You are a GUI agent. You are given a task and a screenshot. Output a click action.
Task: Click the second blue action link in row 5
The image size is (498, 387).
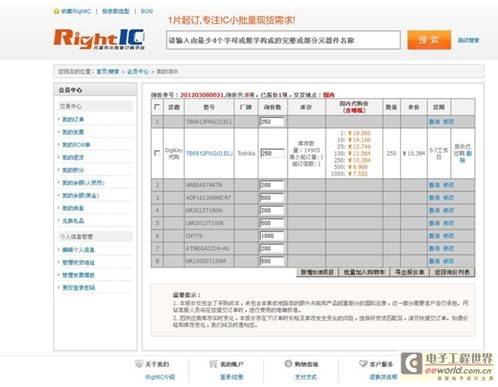pos(448,223)
